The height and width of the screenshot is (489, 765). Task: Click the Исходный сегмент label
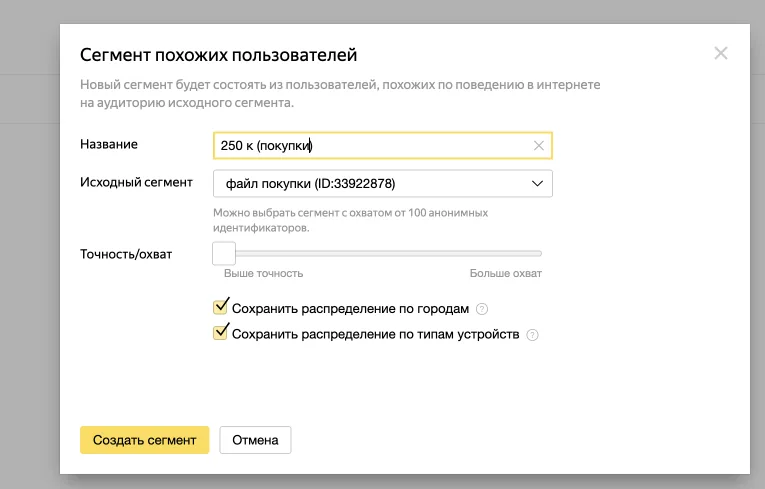[136, 183]
